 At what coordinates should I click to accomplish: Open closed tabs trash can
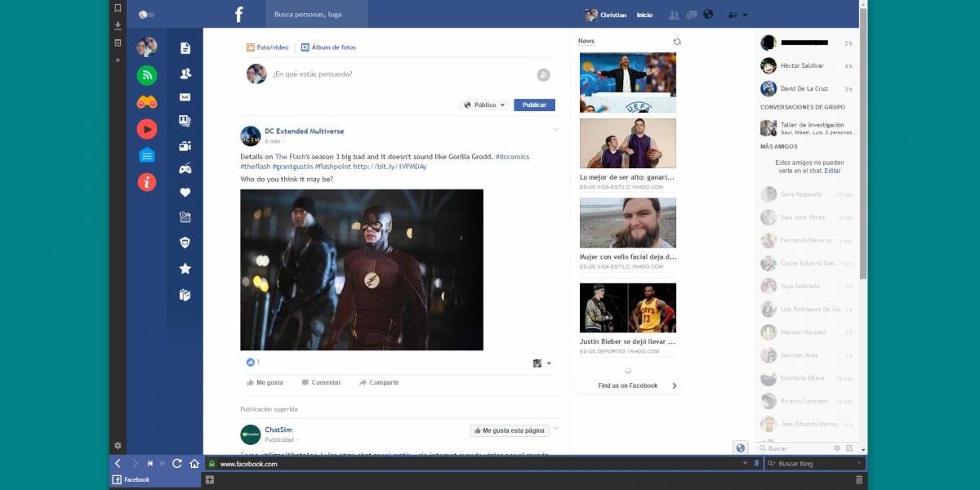859,480
